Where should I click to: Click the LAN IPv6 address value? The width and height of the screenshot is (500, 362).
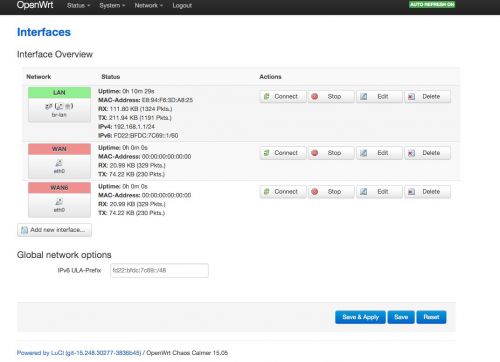[146, 136]
